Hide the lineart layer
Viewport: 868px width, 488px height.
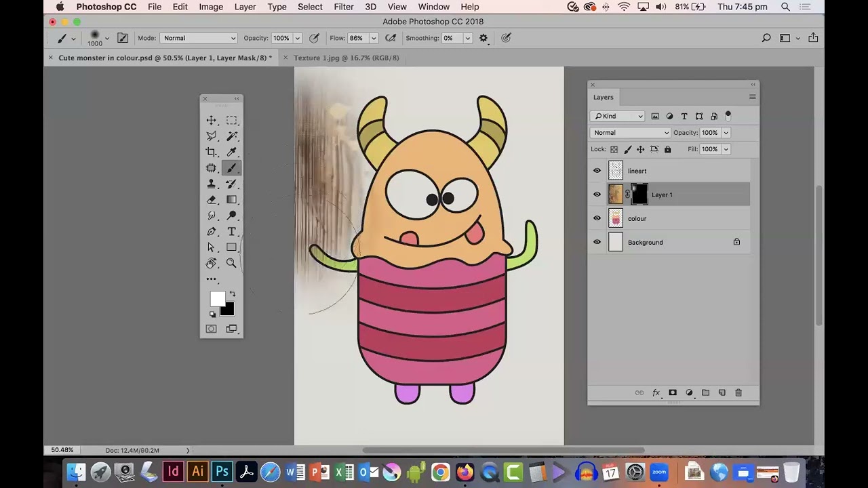[x=597, y=171]
